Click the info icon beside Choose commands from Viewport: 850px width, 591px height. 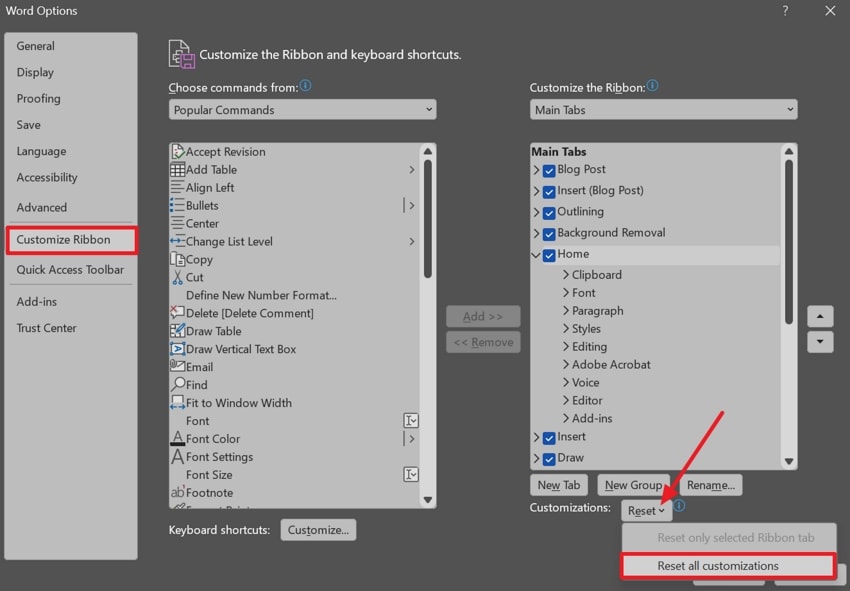point(305,86)
